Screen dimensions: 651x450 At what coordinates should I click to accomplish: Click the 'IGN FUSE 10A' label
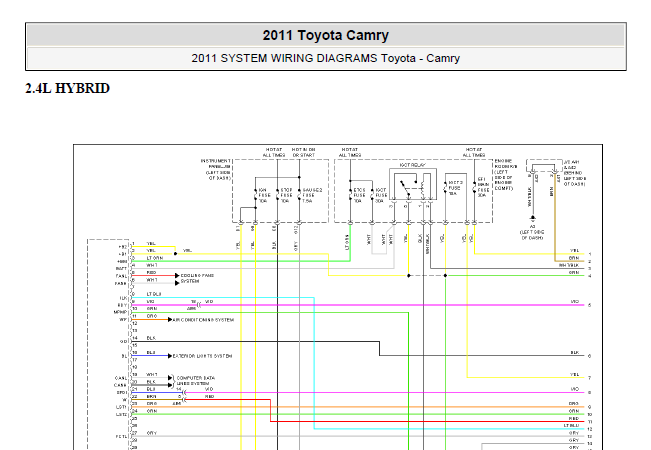263,195
